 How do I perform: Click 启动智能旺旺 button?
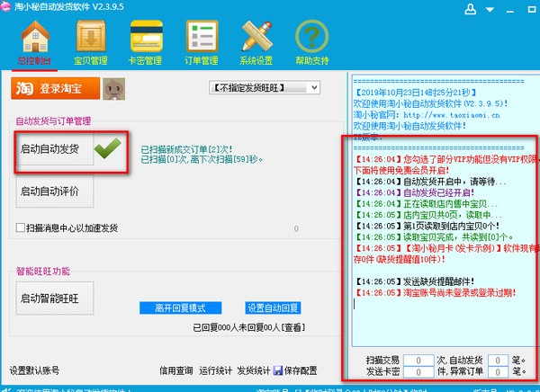56,297
